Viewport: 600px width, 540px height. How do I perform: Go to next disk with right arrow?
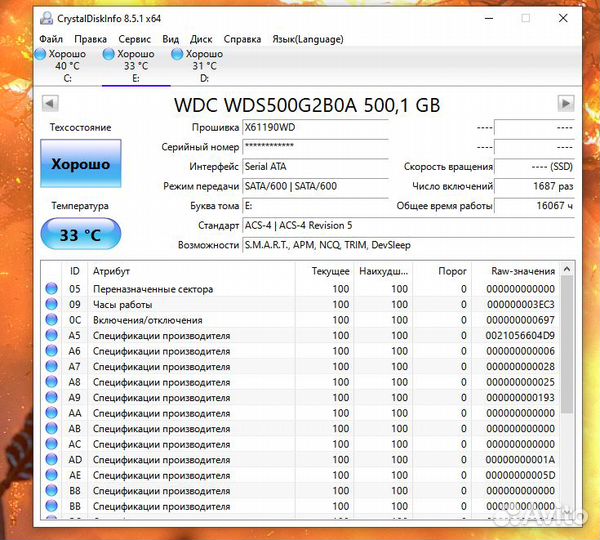[x=566, y=103]
